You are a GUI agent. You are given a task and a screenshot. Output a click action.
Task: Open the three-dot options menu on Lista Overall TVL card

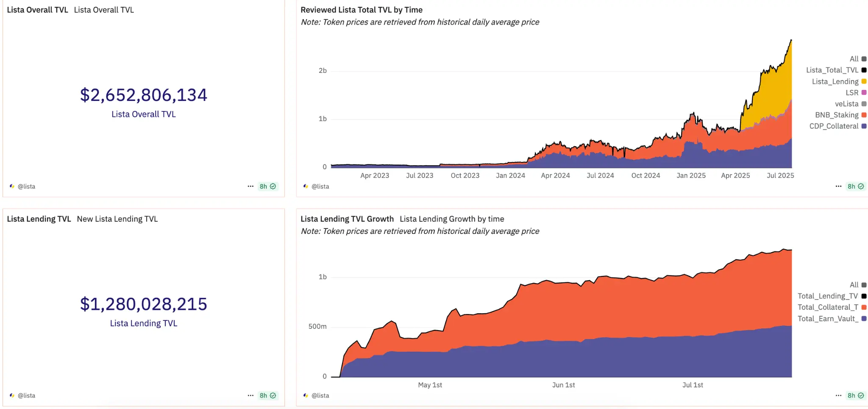tap(250, 186)
